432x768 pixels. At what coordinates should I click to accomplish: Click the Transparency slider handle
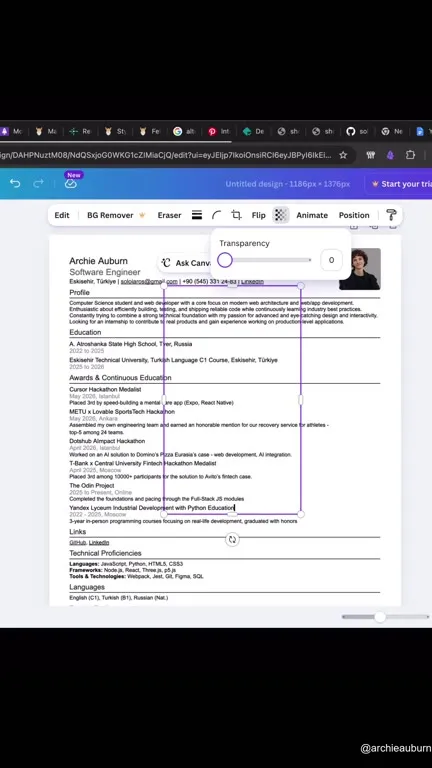(x=225, y=260)
